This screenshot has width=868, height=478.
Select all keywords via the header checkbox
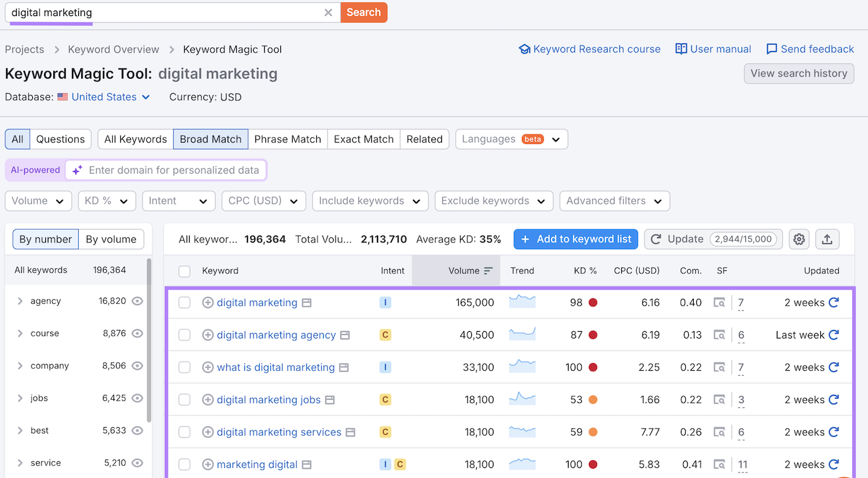tap(184, 271)
